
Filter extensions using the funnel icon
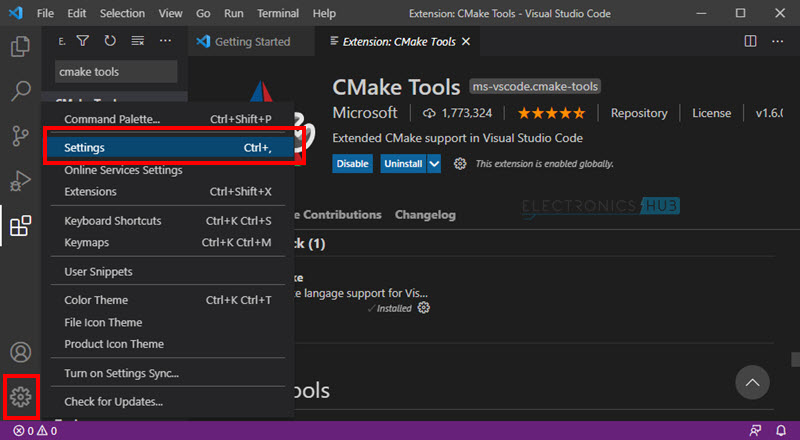[x=83, y=41]
